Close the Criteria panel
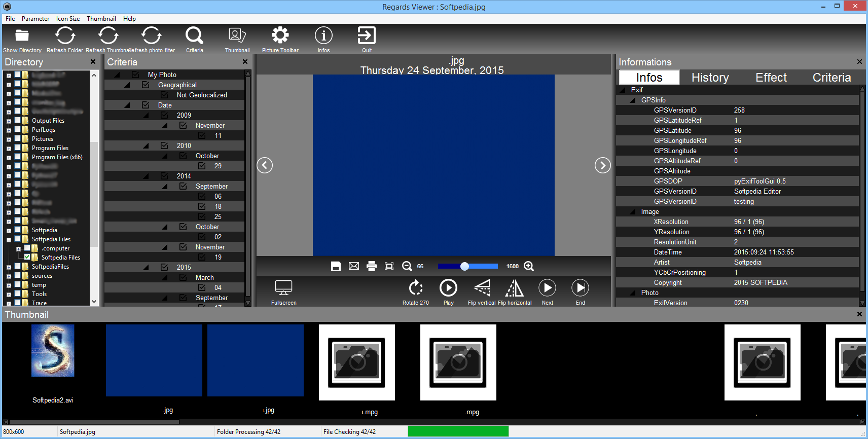The height and width of the screenshot is (439, 868). coord(245,62)
